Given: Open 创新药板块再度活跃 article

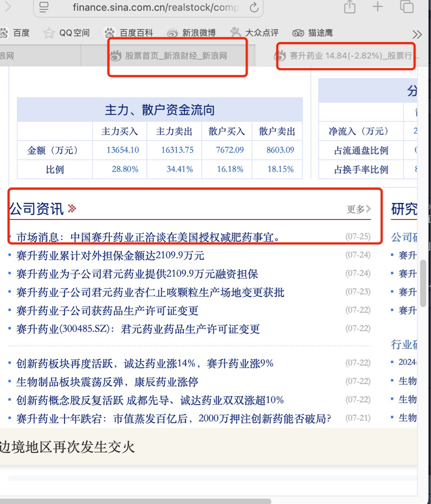Looking at the screenshot, I should [x=145, y=364].
